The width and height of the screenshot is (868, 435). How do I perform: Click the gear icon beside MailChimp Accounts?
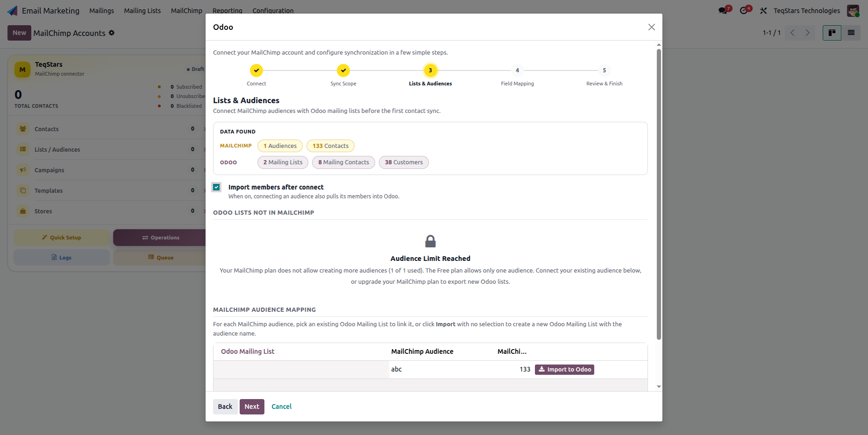(112, 33)
